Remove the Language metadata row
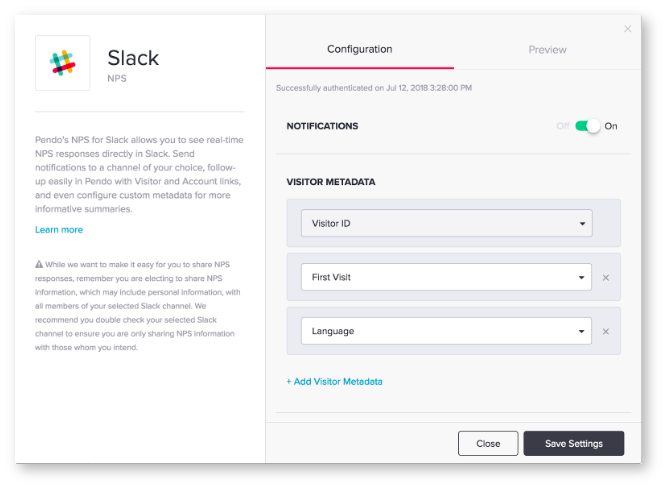 [606, 331]
